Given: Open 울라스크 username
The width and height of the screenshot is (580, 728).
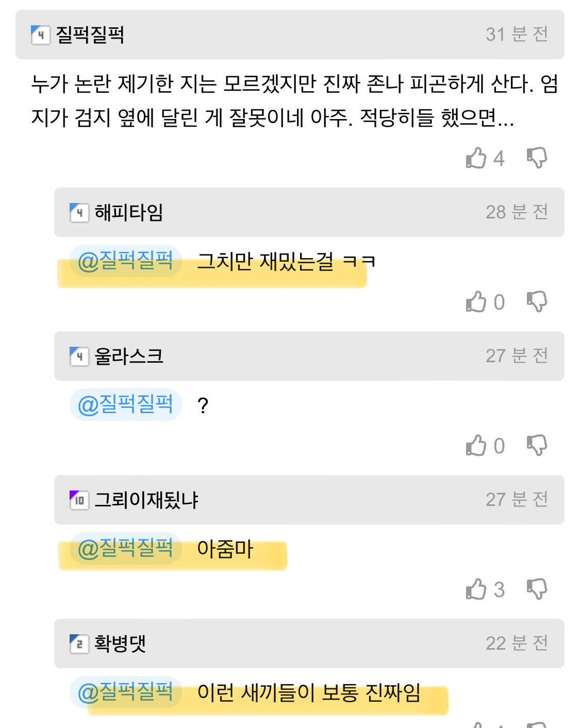Looking at the screenshot, I should click(x=129, y=356).
